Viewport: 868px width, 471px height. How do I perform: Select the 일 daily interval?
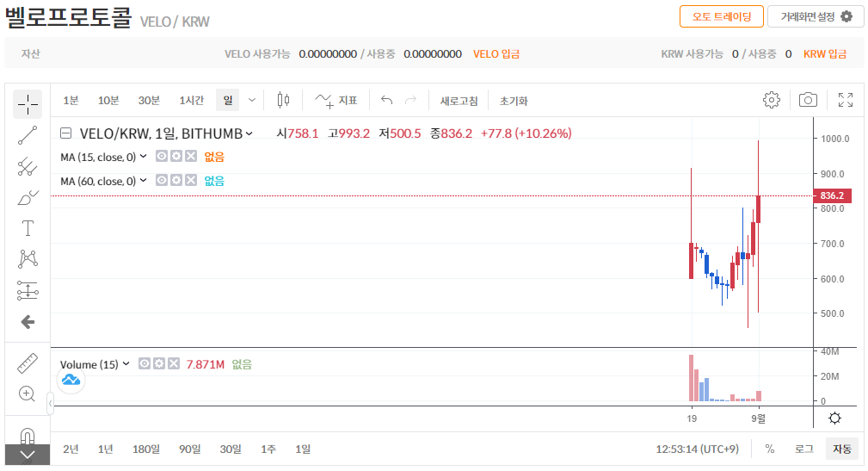pos(227,100)
